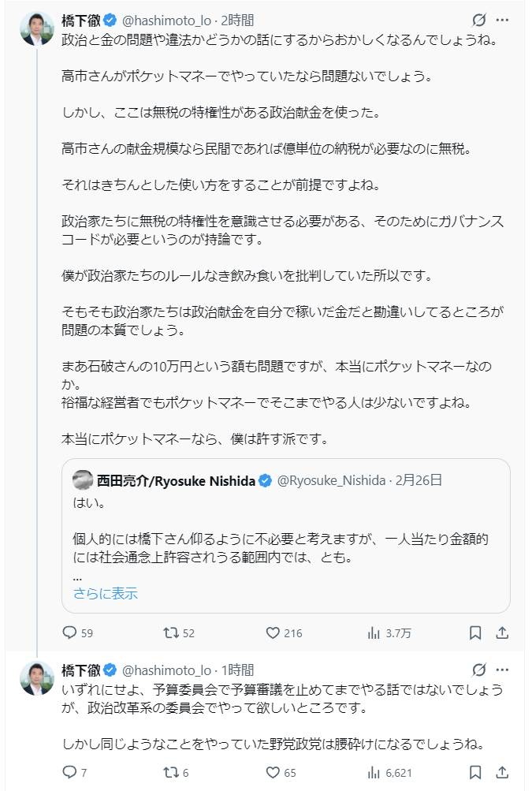
Task: View analytics showing 6,621 views
Action: coord(374,772)
